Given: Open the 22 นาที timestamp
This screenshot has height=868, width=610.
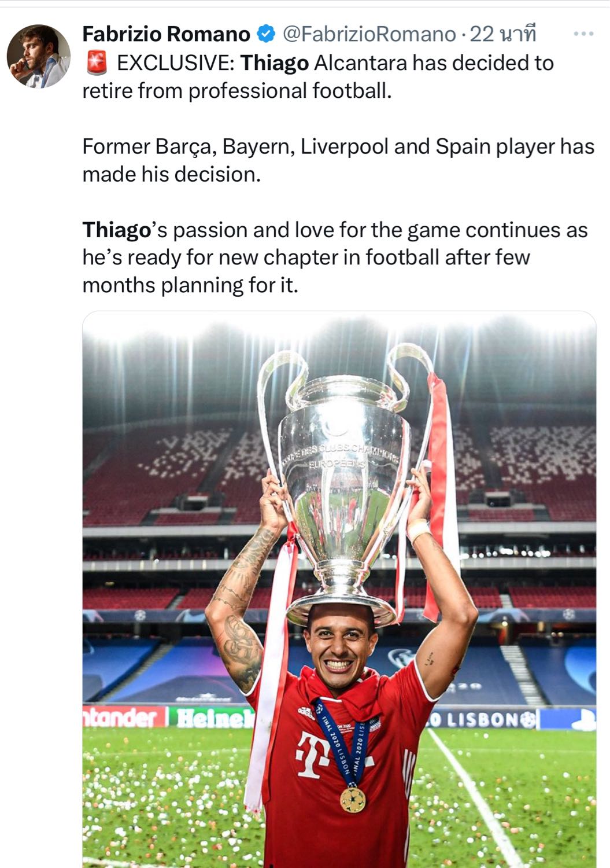Looking at the screenshot, I should [503, 35].
